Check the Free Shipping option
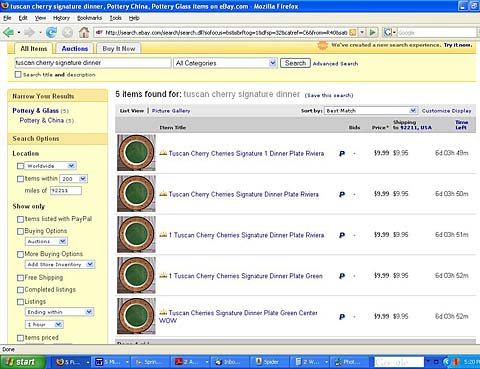This screenshot has height=369, width=480. 21,278
